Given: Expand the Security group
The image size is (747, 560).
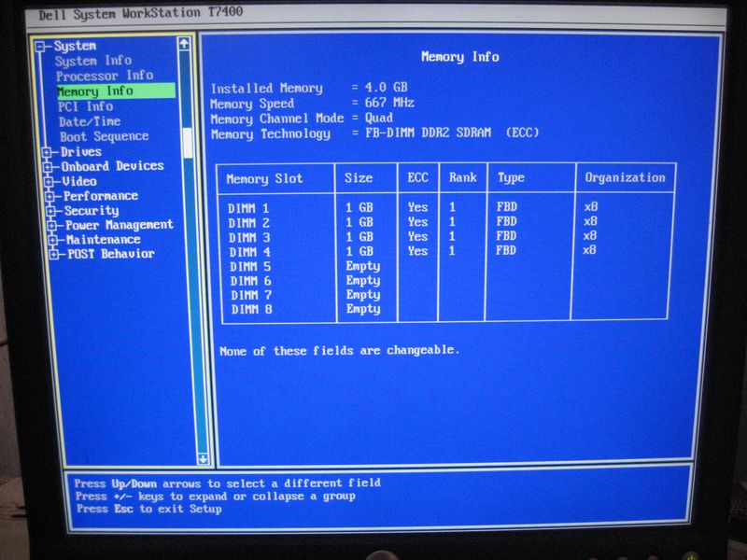Looking at the screenshot, I should [x=51, y=211].
